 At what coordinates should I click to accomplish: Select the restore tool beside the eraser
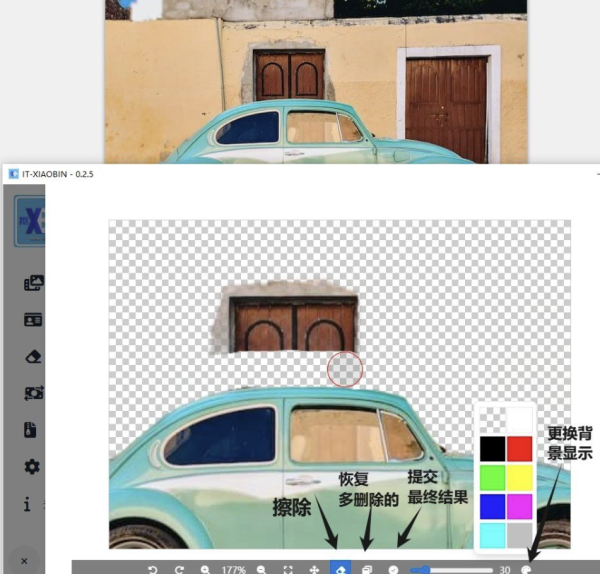pyautogui.click(x=367, y=568)
